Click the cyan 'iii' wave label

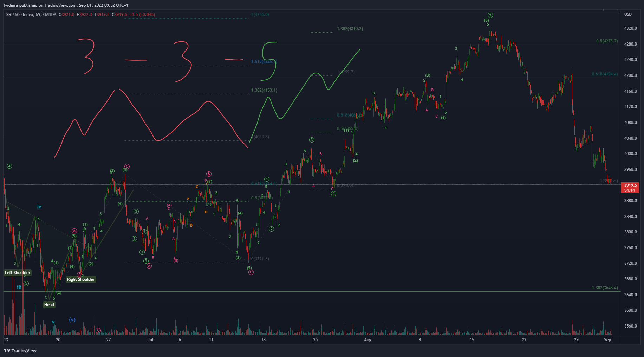19,287
